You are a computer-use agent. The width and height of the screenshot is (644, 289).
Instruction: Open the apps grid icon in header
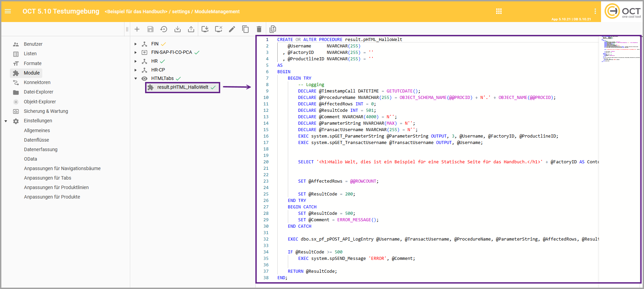(x=499, y=11)
